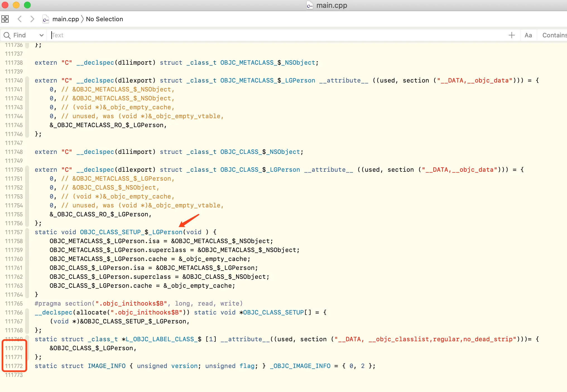Click the OBJC_CLASS_SETUP_$_LGPerson function name
The width and height of the screenshot is (567, 392).
(131, 232)
